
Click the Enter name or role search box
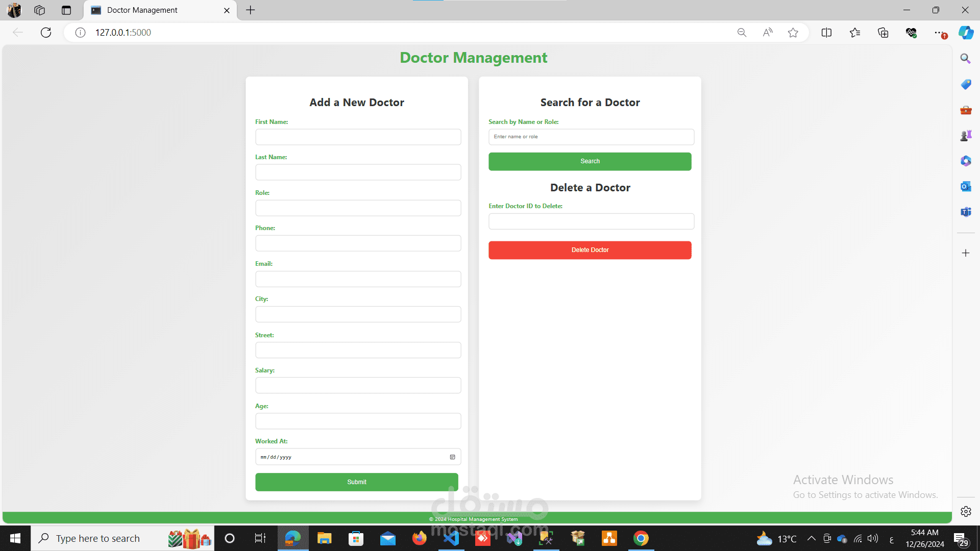[x=592, y=137]
